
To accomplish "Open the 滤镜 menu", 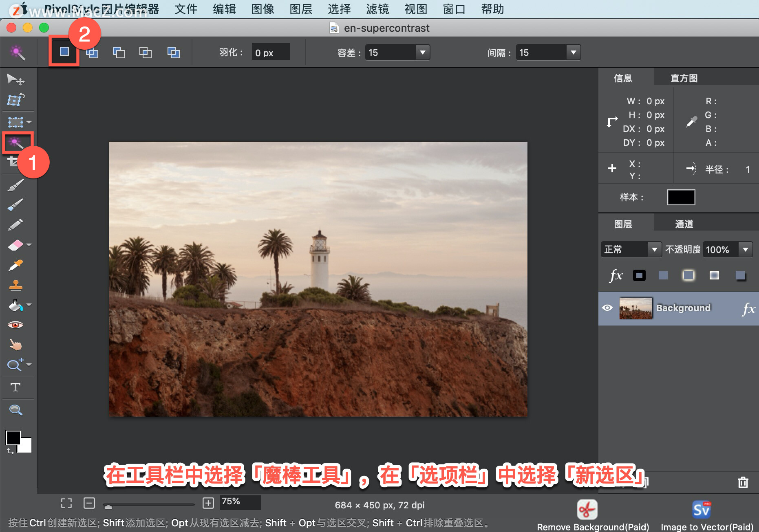I will [x=377, y=9].
